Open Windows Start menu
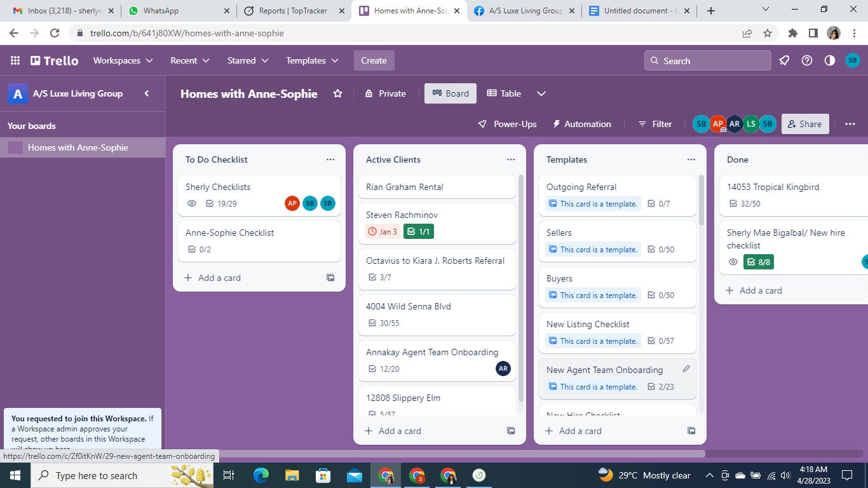Image resolution: width=868 pixels, height=488 pixels. [15, 475]
